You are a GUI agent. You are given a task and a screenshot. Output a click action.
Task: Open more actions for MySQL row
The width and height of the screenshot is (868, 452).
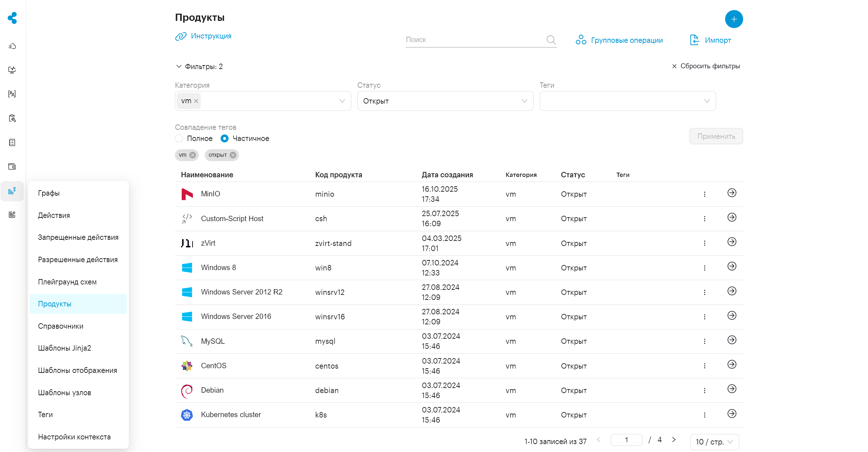click(705, 341)
